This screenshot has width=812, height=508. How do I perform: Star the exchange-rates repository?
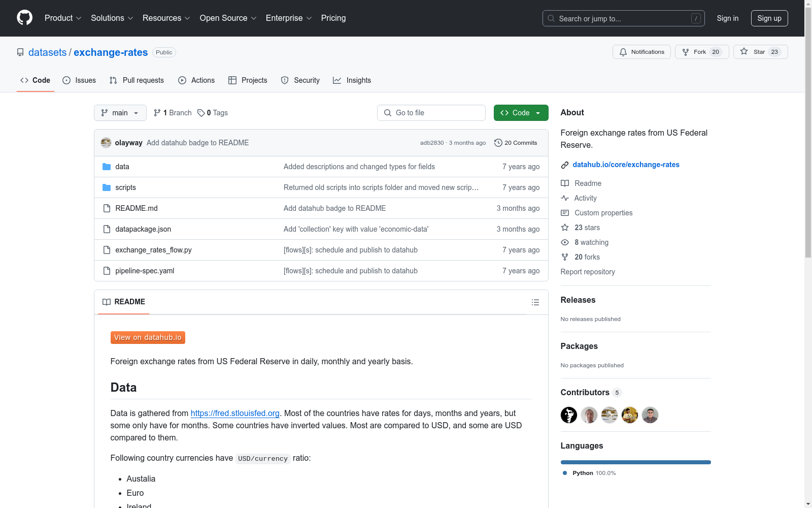pos(760,52)
